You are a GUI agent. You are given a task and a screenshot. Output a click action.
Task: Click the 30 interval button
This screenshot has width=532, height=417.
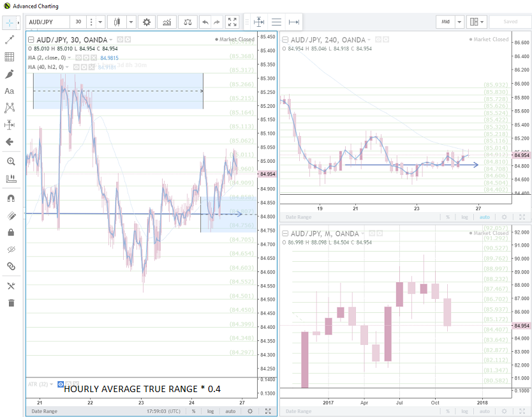tap(78, 22)
